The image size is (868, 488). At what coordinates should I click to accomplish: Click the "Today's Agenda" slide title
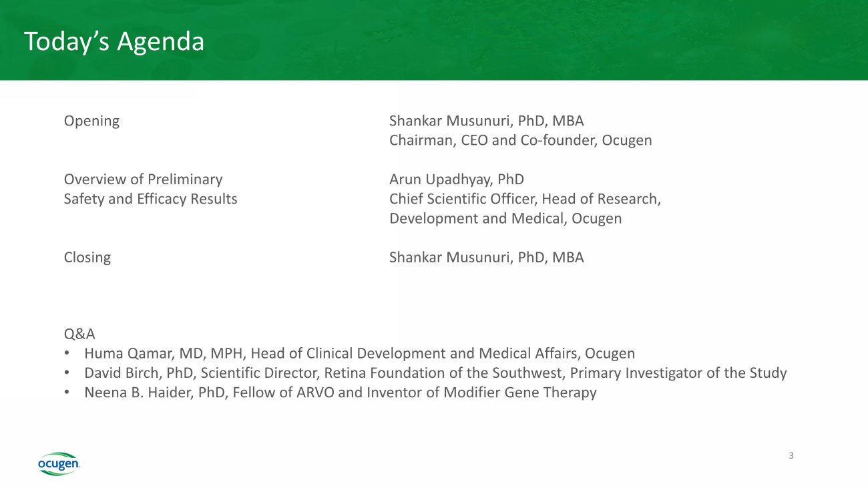pyautogui.click(x=114, y=41)
